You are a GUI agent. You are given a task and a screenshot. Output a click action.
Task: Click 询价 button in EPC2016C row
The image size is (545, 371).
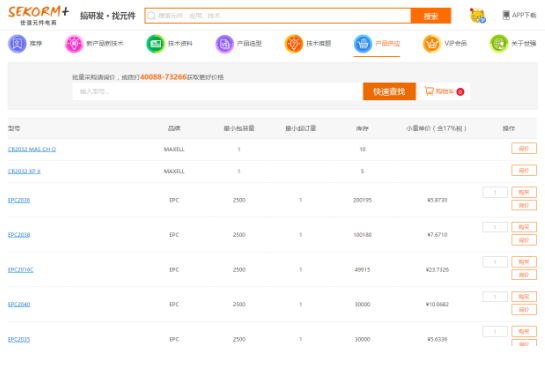(x=524, y=275)
